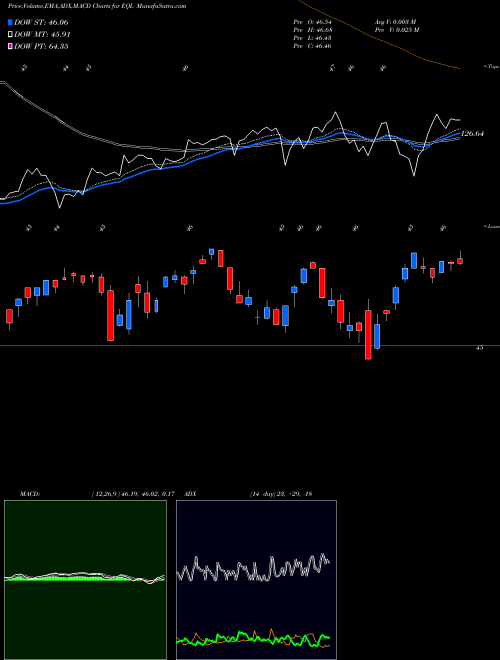Click the magenta DOW PT legend swatch

[11, 46]
